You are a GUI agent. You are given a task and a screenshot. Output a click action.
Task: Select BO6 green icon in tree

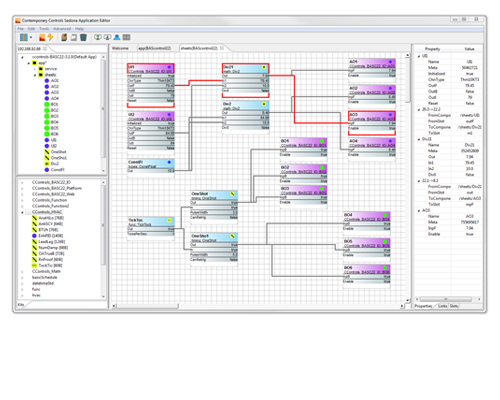point(47,134)
